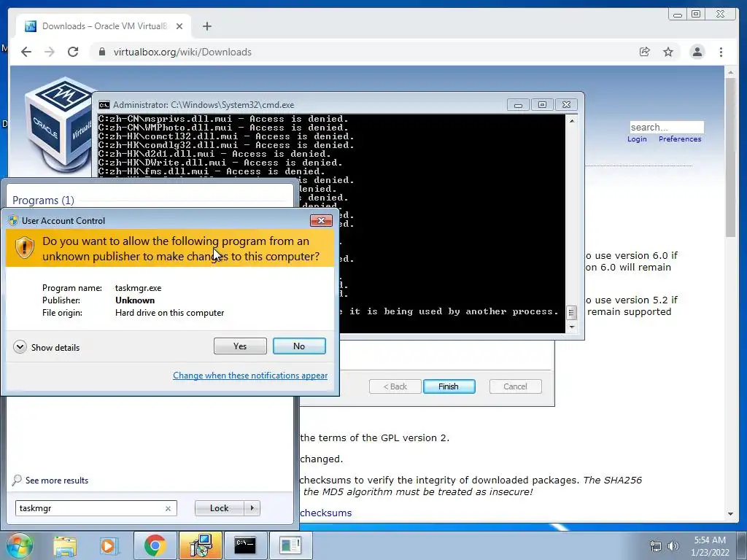Click Finish in the installer wizard
Viewport: 747px width, 560px height.
click(449, 386)
